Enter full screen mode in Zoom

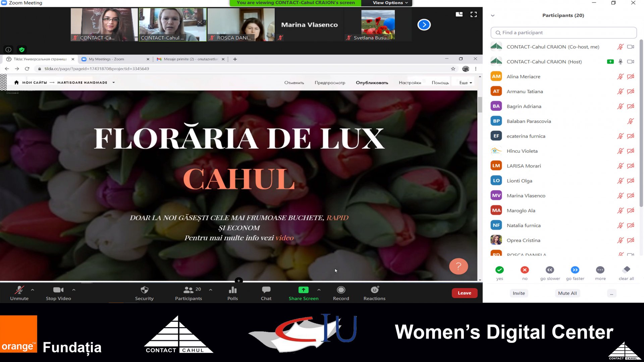click(474, 14)
